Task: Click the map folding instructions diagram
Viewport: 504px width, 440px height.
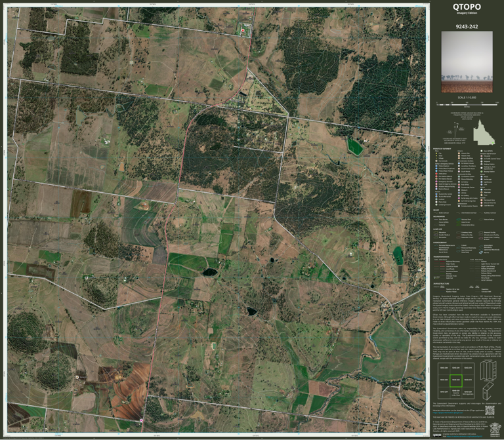Action: point(488,380)
